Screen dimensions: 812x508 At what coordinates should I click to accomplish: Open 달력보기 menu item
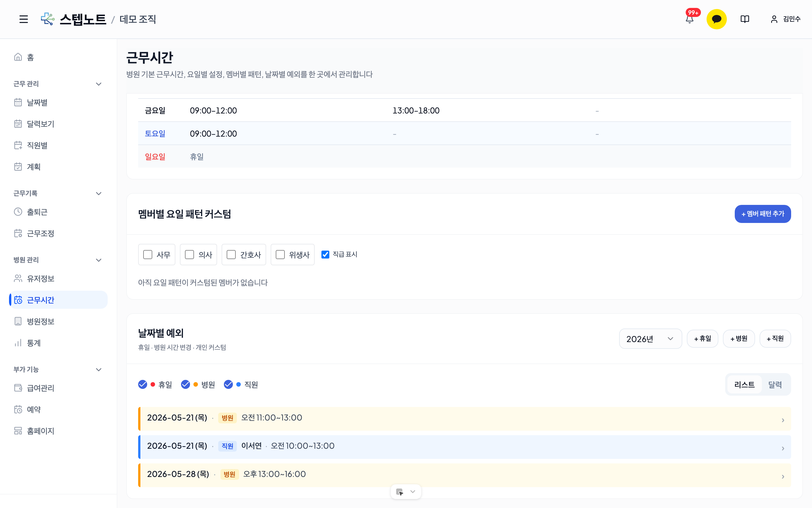(x=58, y=124)
